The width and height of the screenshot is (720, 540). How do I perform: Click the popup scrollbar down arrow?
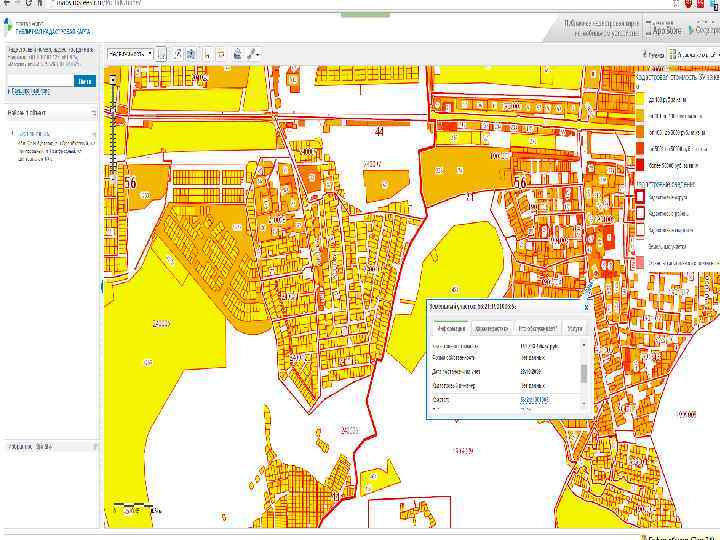pyautogui.click(x=584, y=404)
